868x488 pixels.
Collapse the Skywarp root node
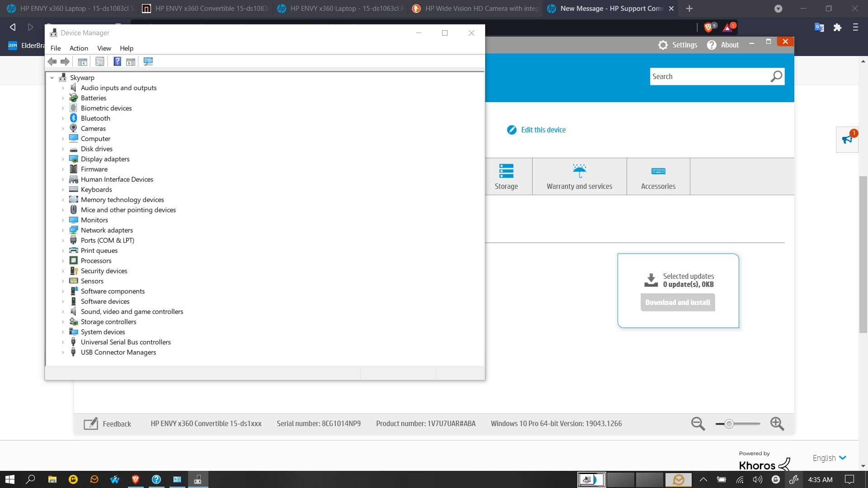(x=52, y=78)
